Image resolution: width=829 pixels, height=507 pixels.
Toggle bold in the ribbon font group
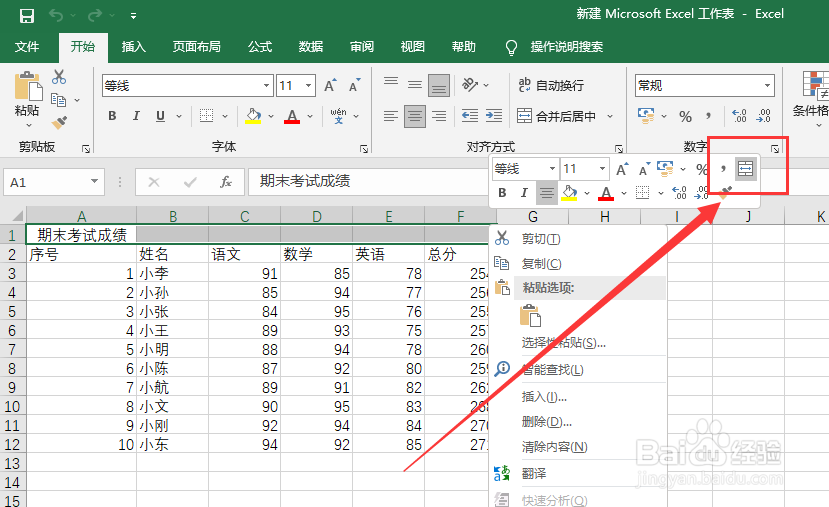(112, 116)
